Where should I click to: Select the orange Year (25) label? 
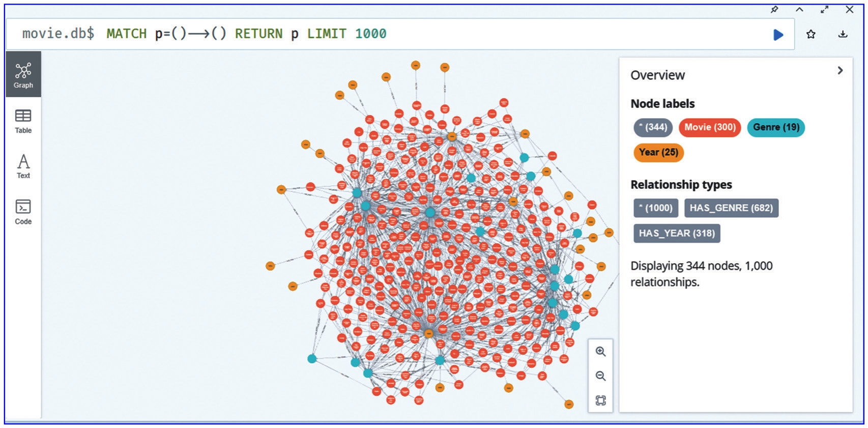point(658,152)
